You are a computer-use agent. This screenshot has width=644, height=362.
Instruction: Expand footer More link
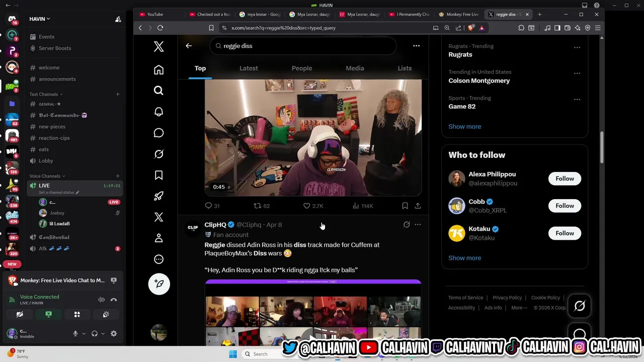[519, 308]
